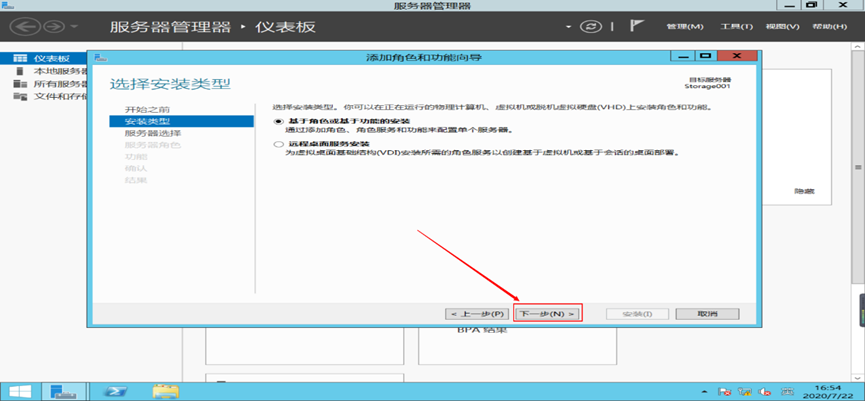Select 远程桌面服务安装 radio button
The image size is (865, 401).
pos(277,144)
